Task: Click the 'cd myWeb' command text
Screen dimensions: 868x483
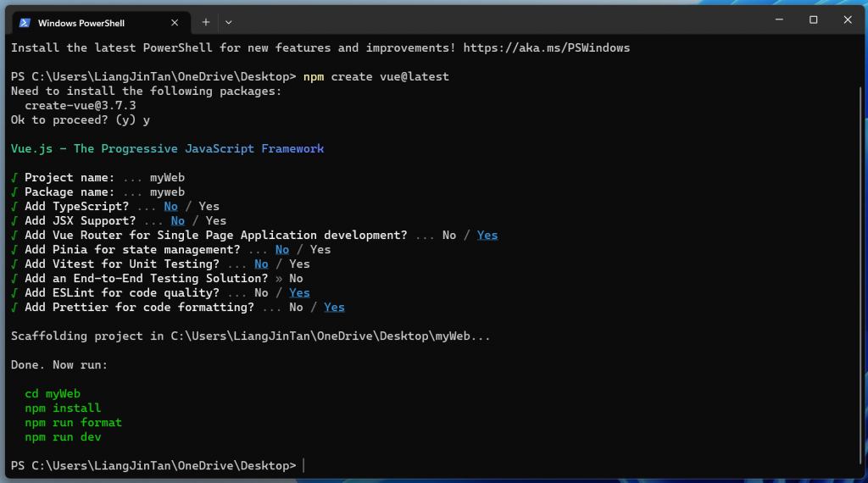Action: click(53, 393)
